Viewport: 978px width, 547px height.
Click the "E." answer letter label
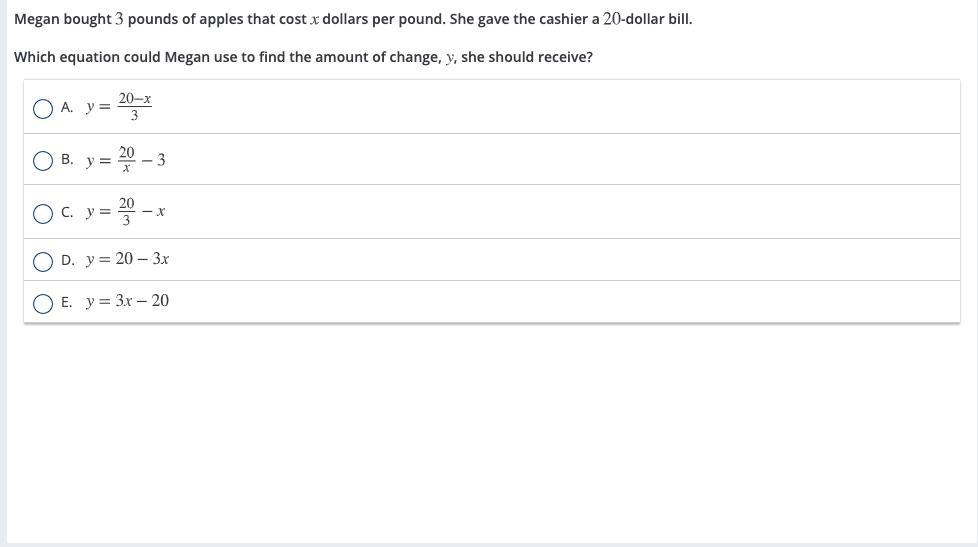pos(66,303)
